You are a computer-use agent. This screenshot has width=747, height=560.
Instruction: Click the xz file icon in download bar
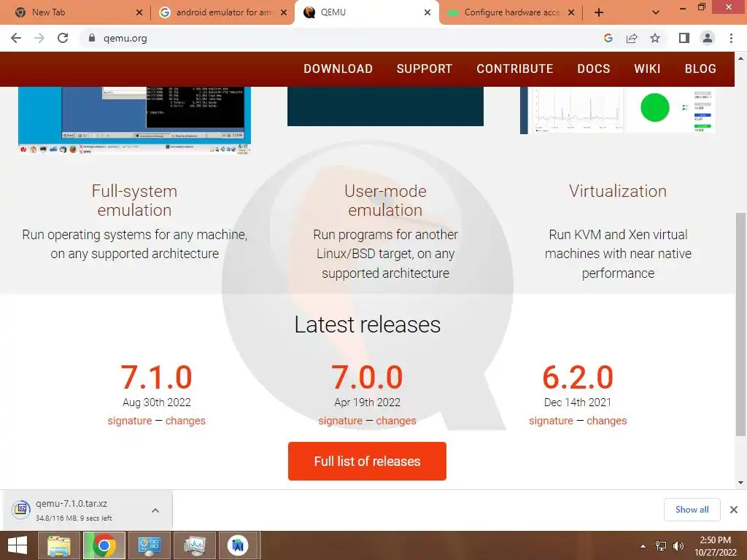point(21,510)
